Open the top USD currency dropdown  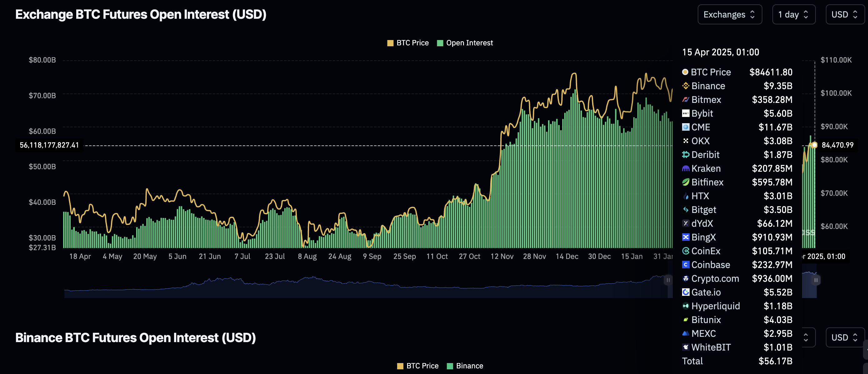(x=845, y=14)
